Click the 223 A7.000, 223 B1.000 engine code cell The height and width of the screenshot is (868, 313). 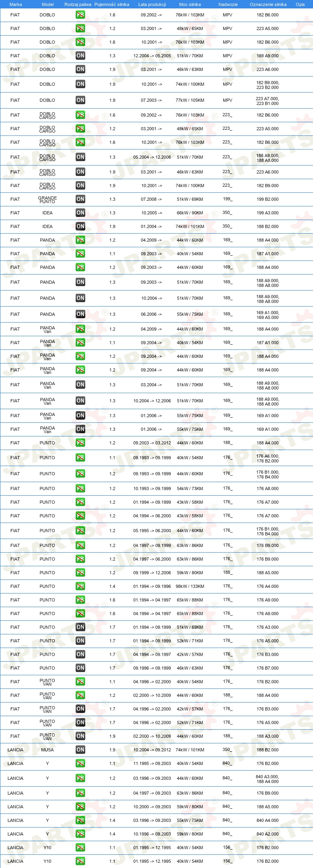268,101
